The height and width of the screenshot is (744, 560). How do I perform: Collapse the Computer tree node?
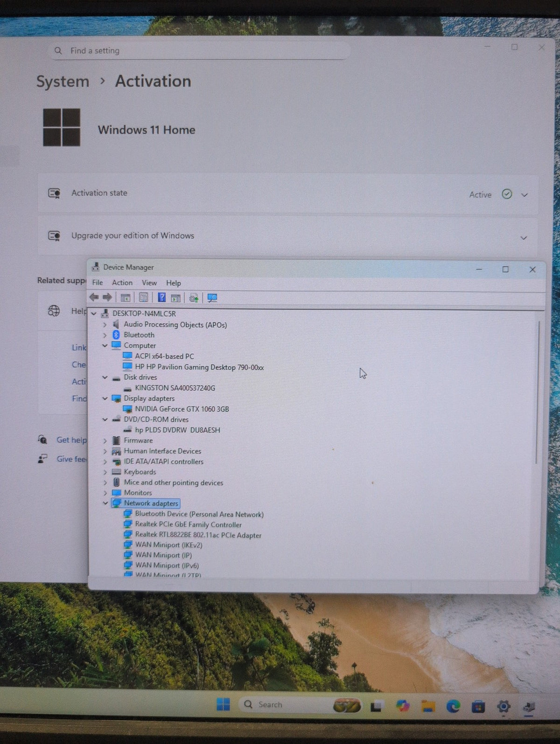pyautogui.click(x=105, y=346)
